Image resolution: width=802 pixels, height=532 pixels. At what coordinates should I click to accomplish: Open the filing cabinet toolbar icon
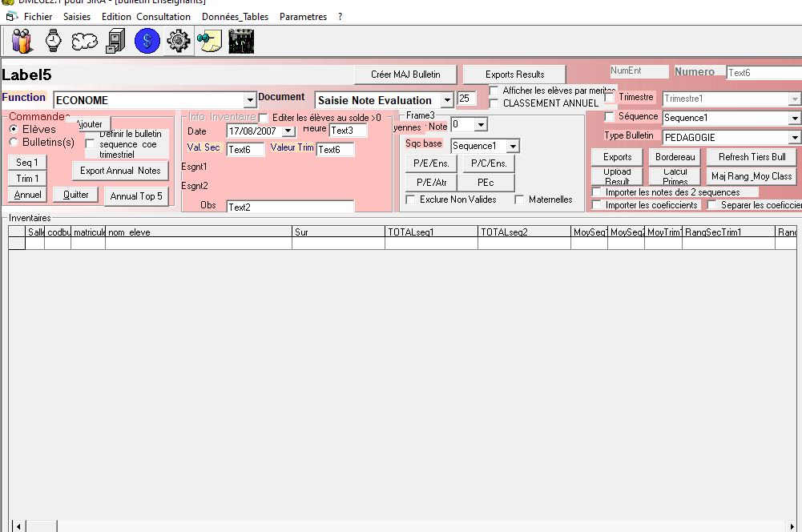click(116, 40)
